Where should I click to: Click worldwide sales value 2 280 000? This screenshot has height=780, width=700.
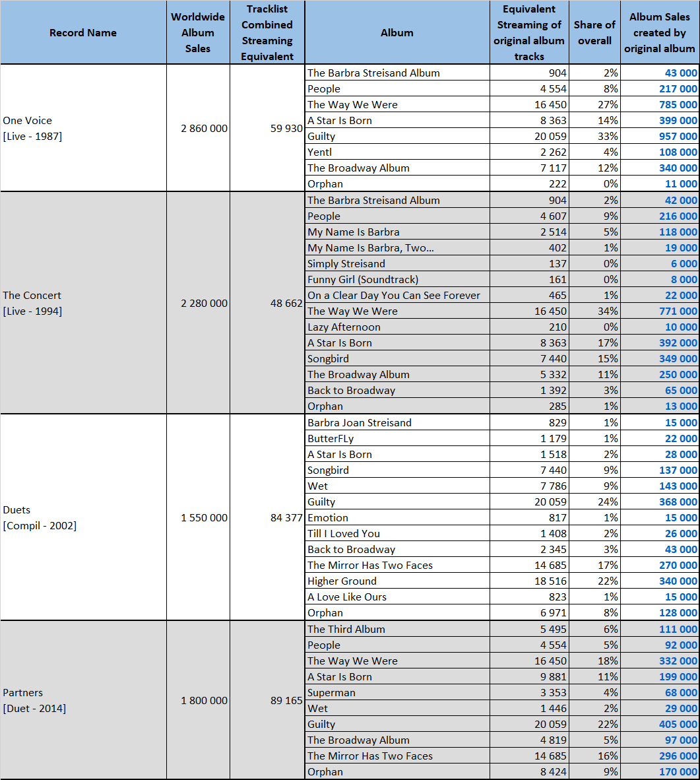198,303
